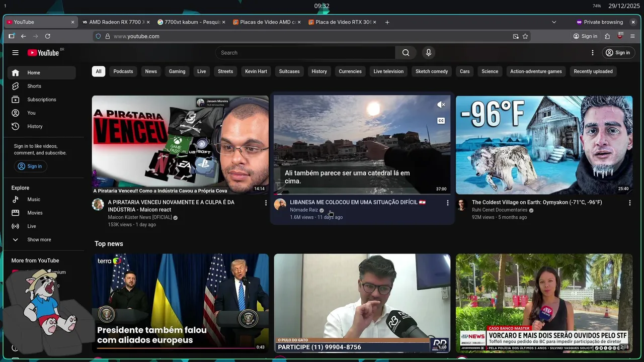Click tracking protection shield in address bar
The width and height of the screenshot is (644, 362).
pyautogui.click(x=99, y=36)
